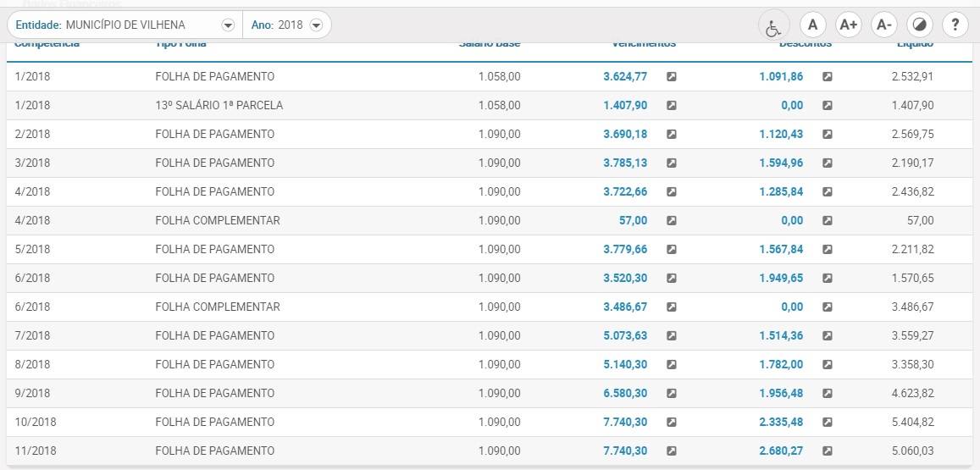Open vencimentos details icon for 6.580,30
This screenshot has height=470, width=980.
click(x=671, y=393)
